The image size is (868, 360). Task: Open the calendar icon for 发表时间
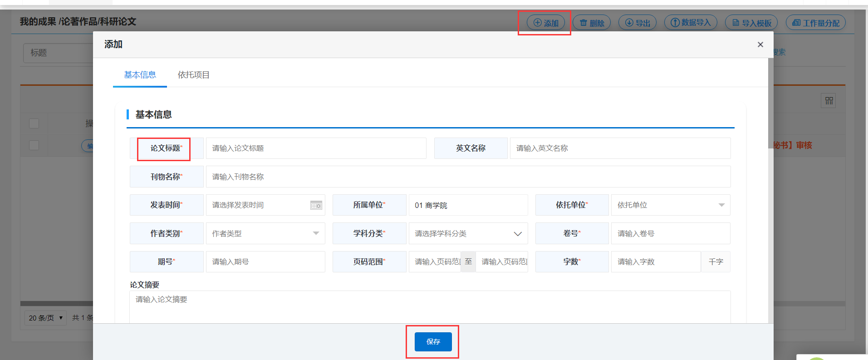(316, 205)
